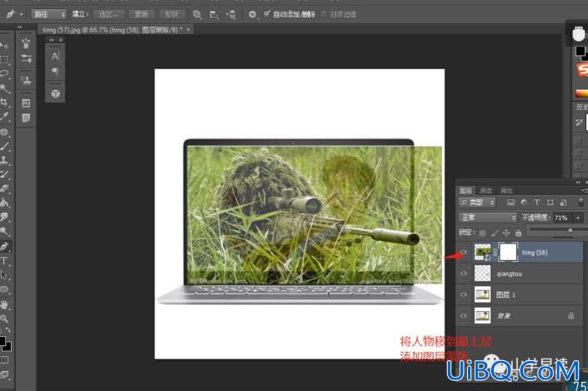Swap foreground and background colors
This screenshot has height=391, width=588.
coord(8,330)
